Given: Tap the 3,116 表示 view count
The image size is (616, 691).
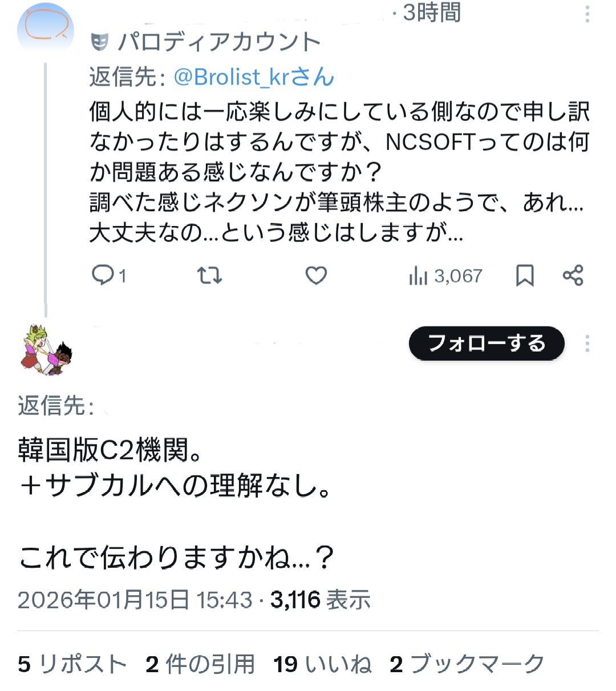Looking at the screenshot, I should (x=320, y=600).
